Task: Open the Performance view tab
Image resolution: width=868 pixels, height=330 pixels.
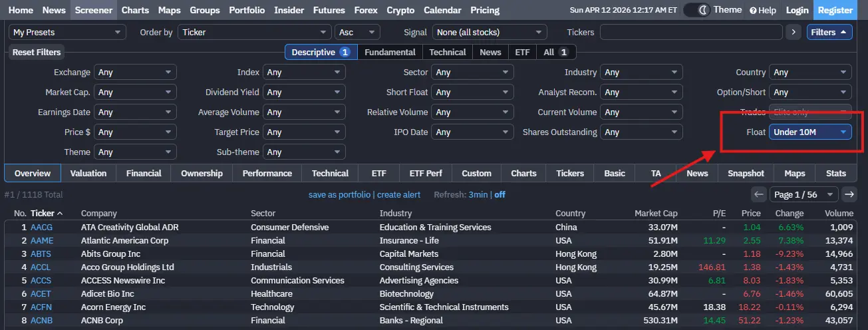Action: click(267, 173)
